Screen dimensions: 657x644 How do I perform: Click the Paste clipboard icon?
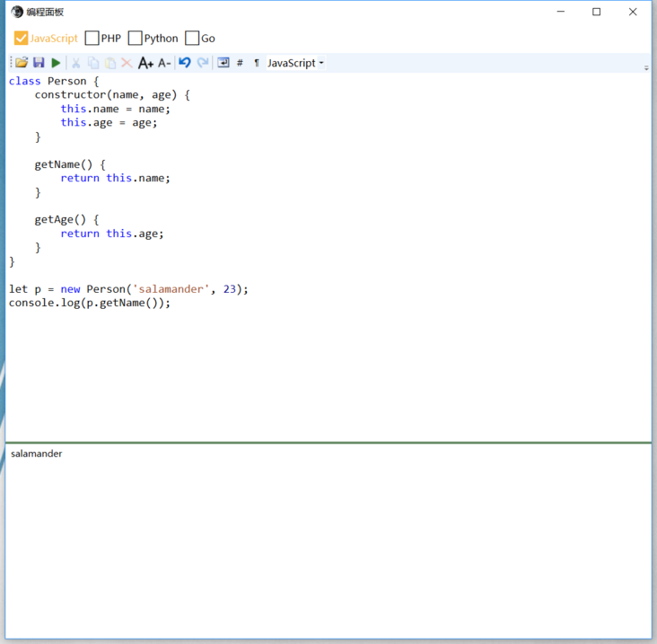[110, 63]
